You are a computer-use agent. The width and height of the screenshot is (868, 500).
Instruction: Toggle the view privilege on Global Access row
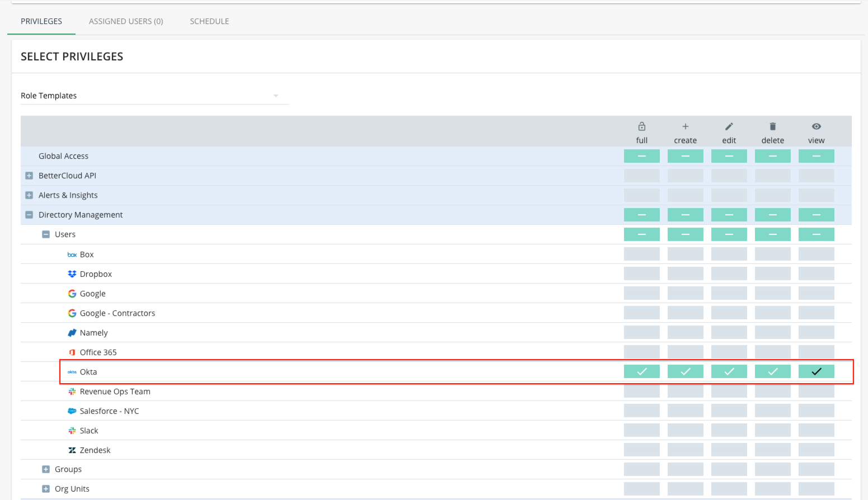point(816,155)
